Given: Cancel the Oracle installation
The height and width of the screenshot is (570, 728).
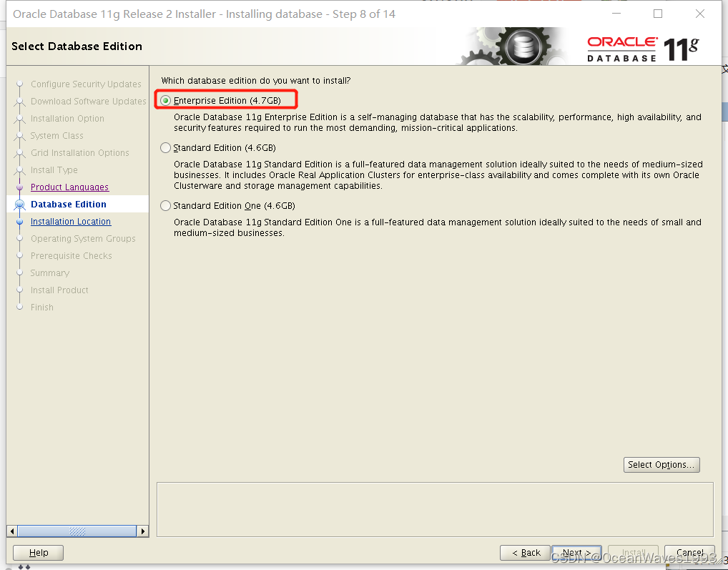Looking at the screenshot, I should (x=689, y=552).
